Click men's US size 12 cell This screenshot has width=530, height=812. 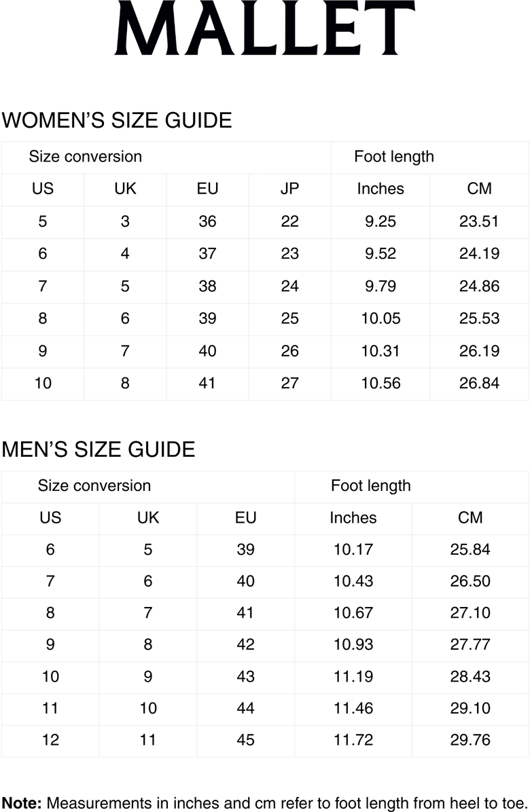point(50,739)
